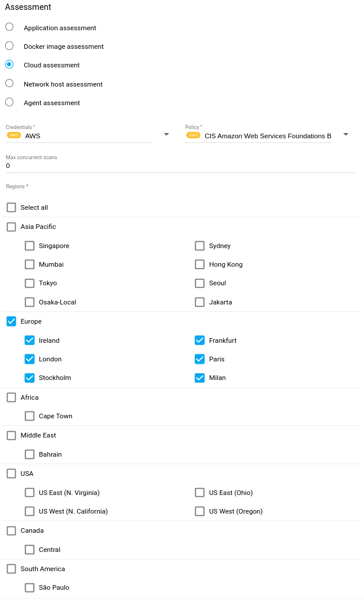Uncheck the Stockholm region checkbox
The image size is (364, 599).
(x=30, y=378)
